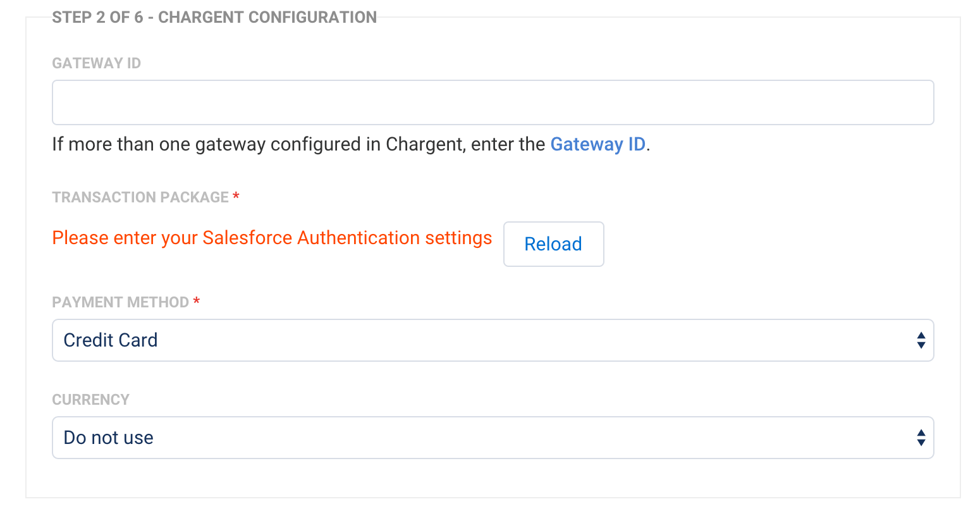Click the selected "Do not use" value text
The width and height of the screenshot is (980, 511).
point(109,438)
